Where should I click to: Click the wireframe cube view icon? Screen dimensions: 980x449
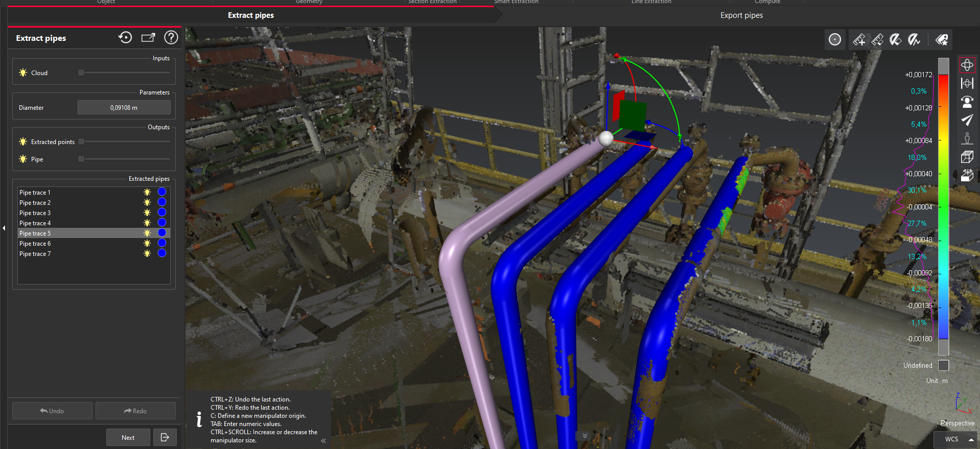(x=967, y=157)
